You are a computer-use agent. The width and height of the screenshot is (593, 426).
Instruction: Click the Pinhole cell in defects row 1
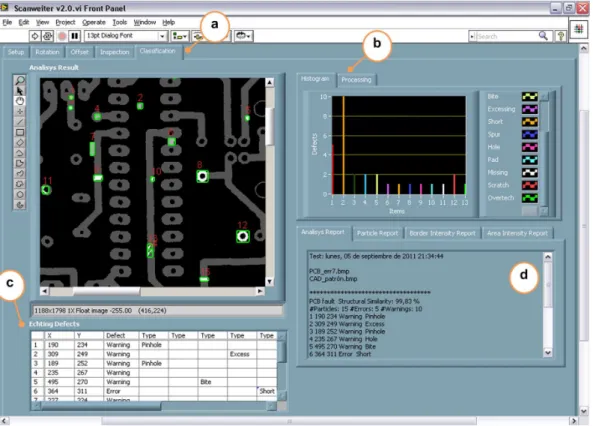(x=154, y=345)
